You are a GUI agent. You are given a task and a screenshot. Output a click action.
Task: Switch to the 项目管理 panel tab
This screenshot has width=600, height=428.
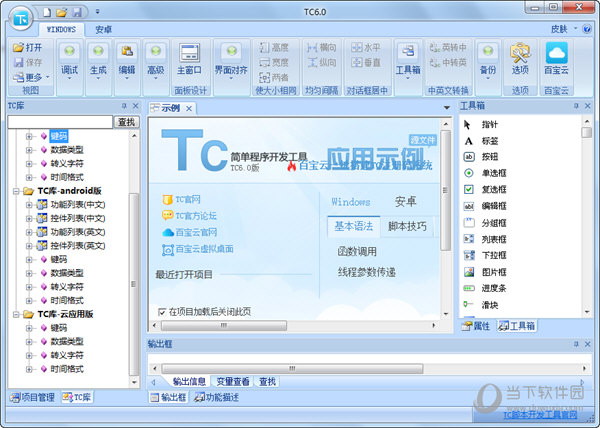point(33,397)
